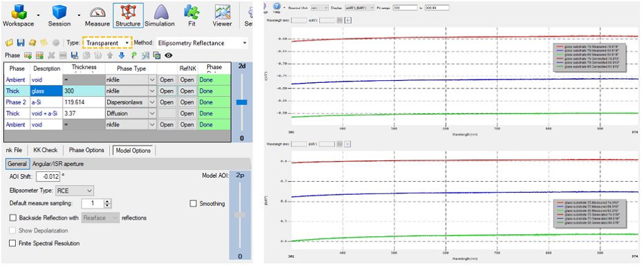644x266 pixels.
Task: Click the yellow sticky note icon
Action: 44,43
